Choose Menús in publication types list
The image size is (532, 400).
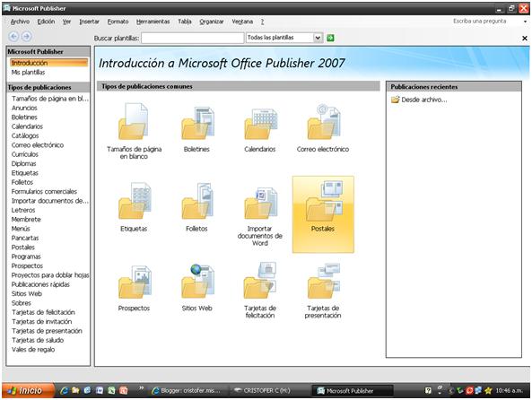click(21, 229)
